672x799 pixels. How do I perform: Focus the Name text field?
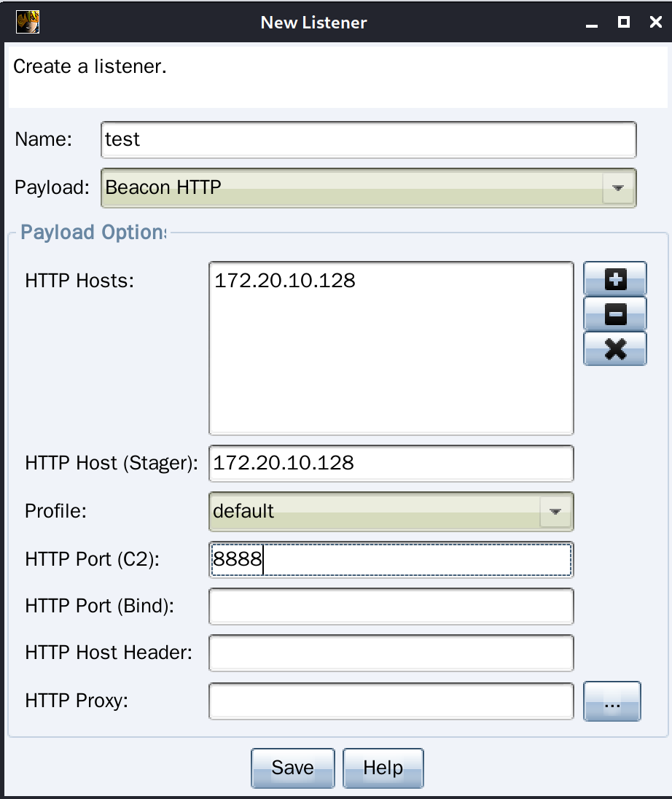point(368,139)
